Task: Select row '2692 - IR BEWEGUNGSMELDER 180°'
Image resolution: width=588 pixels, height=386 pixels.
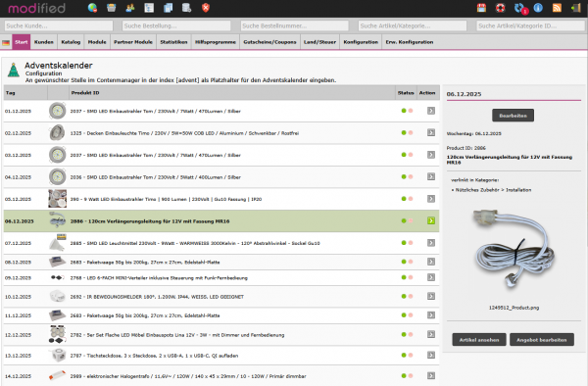Action: (x=221, y=297)
